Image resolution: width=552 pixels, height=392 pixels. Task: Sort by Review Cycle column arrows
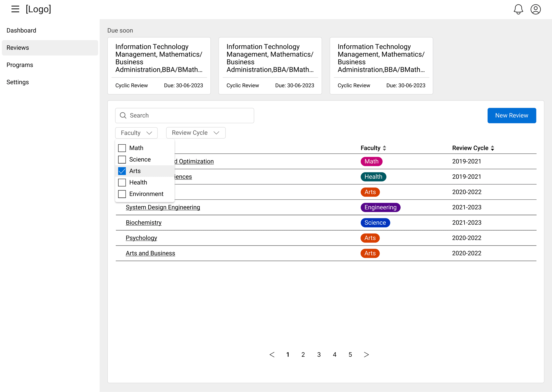(492, 148)
